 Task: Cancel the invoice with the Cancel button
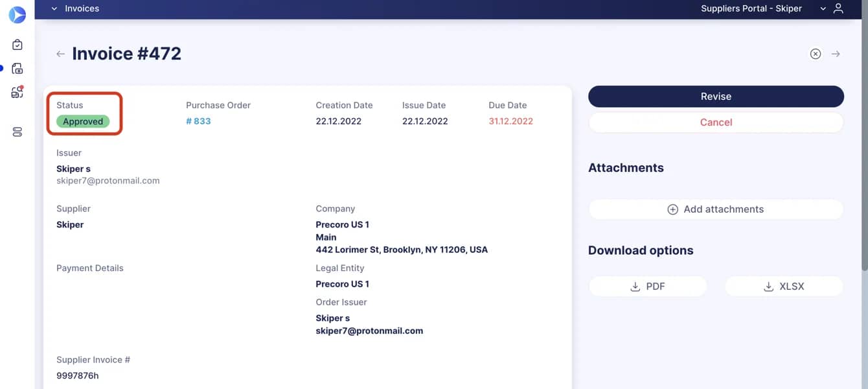[x=716, y=122]
